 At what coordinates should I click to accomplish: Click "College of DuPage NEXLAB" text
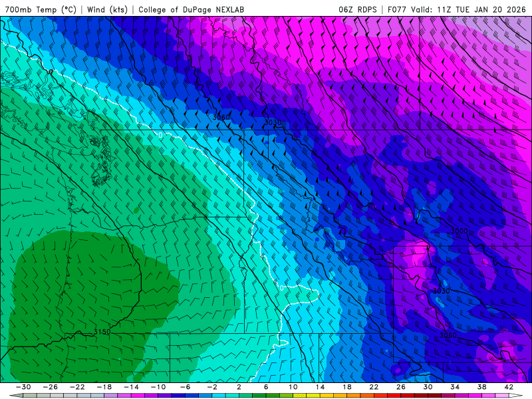[x=191, y=9]
